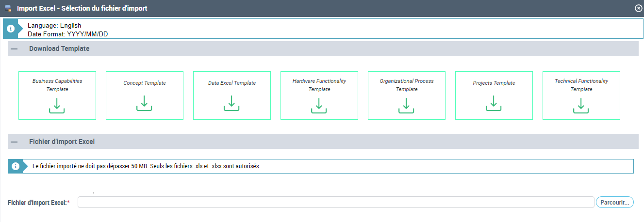This screenshot has width=644, height=222.
Task: Click the Data Excel Template label text
Action: (232, 83)
